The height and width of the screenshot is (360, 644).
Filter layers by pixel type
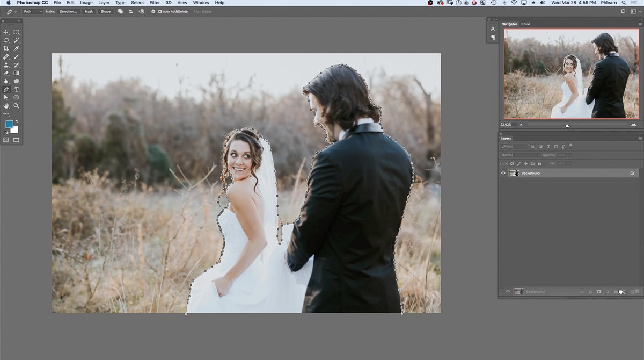[x=533, y=146]
